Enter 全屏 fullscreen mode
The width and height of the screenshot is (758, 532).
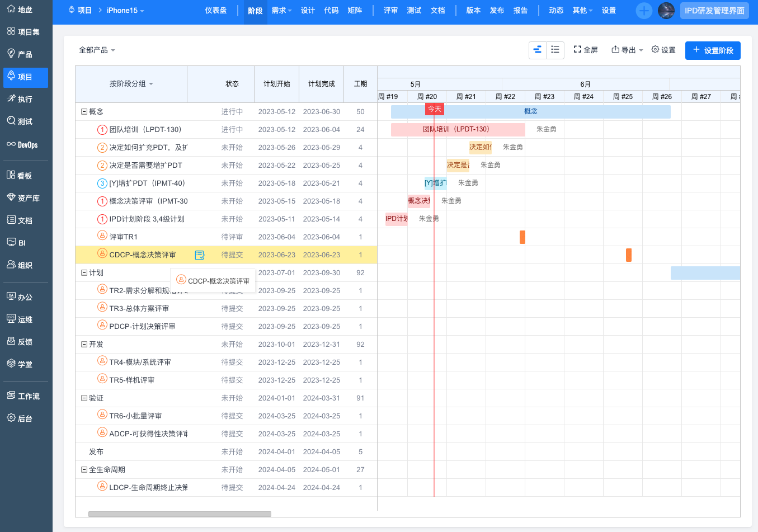(x=586, y=50)
